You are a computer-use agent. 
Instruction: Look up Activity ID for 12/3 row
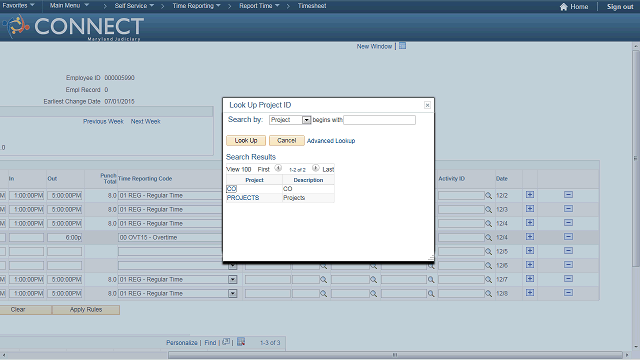pyautogui.click(x=488, y=210)
